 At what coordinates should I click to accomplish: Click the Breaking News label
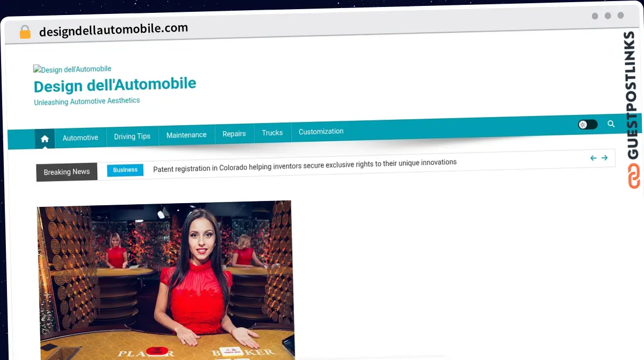pos(67,172)
